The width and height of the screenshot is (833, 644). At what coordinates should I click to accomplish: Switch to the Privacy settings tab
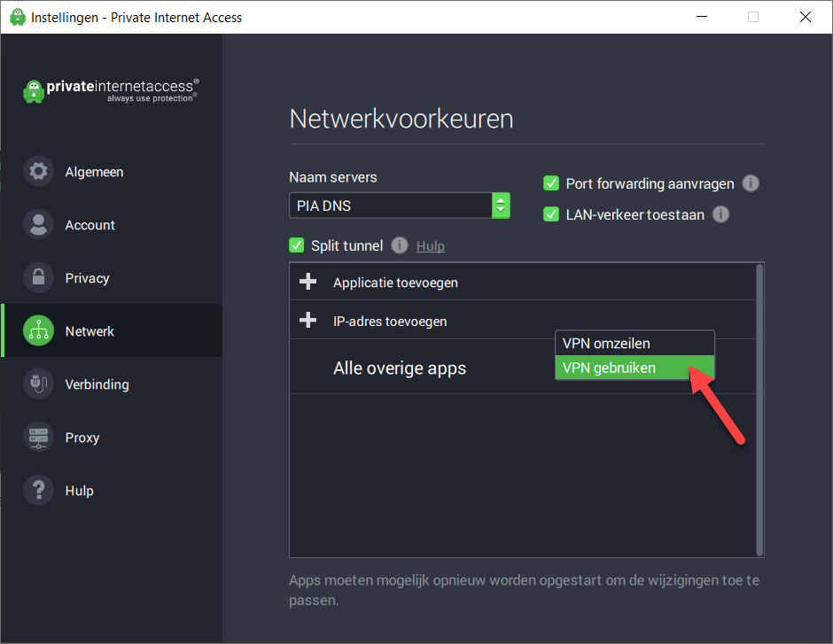pyautogui.click(x=112, y=277)
